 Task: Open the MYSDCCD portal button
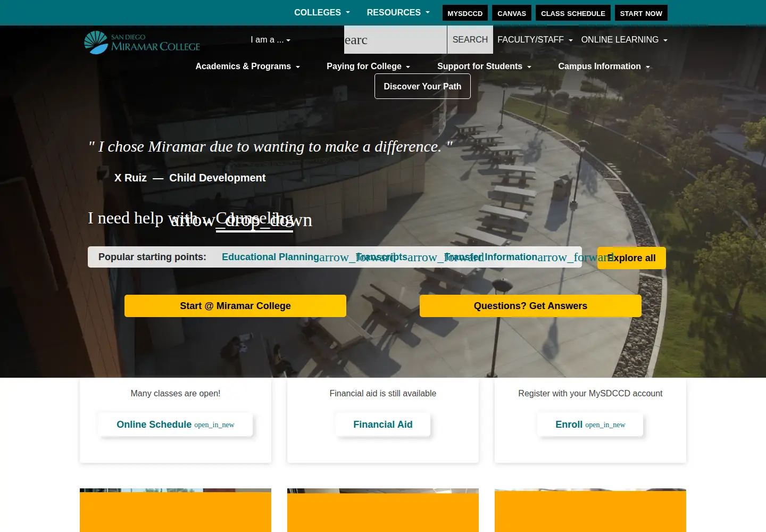465,13
